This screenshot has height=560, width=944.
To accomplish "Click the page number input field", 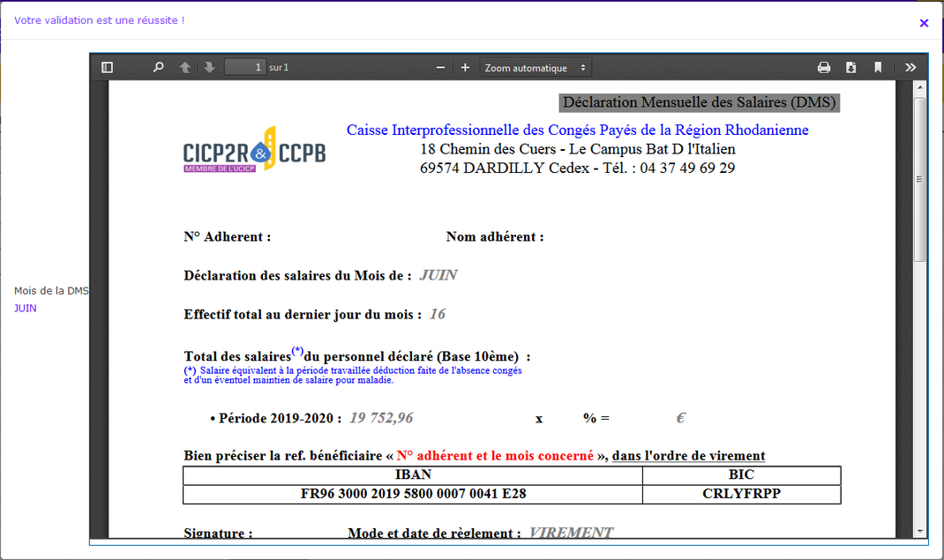I will 245,67.
